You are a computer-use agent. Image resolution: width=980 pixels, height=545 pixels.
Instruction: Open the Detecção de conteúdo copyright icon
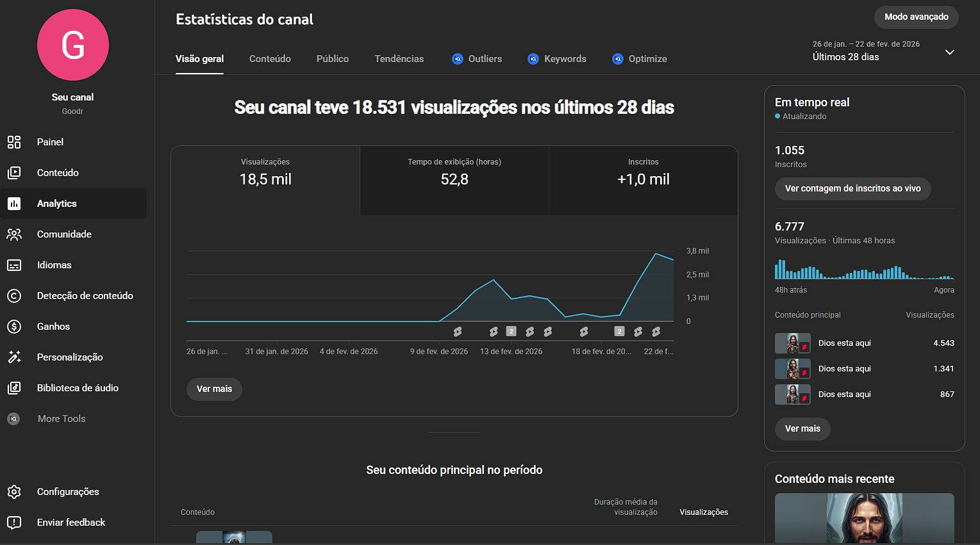coord(14,296)
